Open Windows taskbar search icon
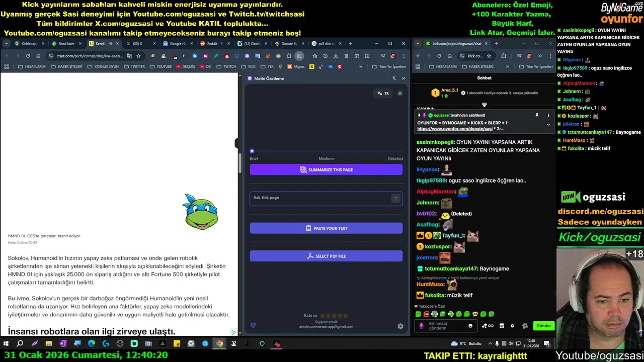644x362 pixels. [20, 344]
